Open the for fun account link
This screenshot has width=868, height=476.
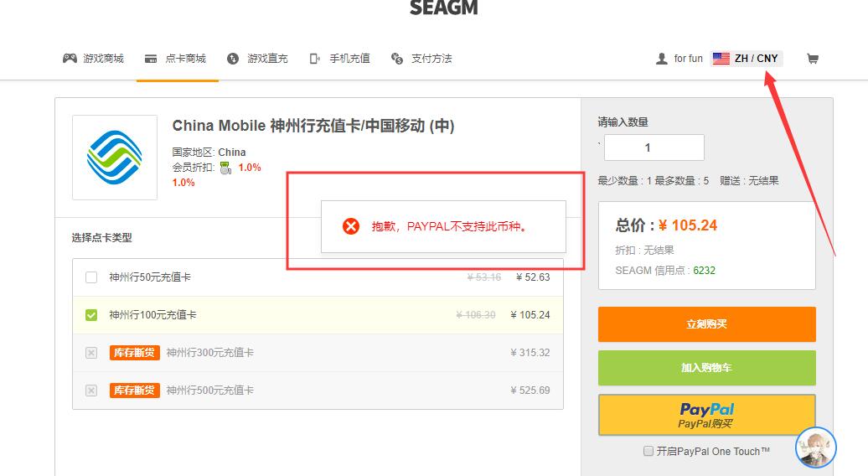688,59
